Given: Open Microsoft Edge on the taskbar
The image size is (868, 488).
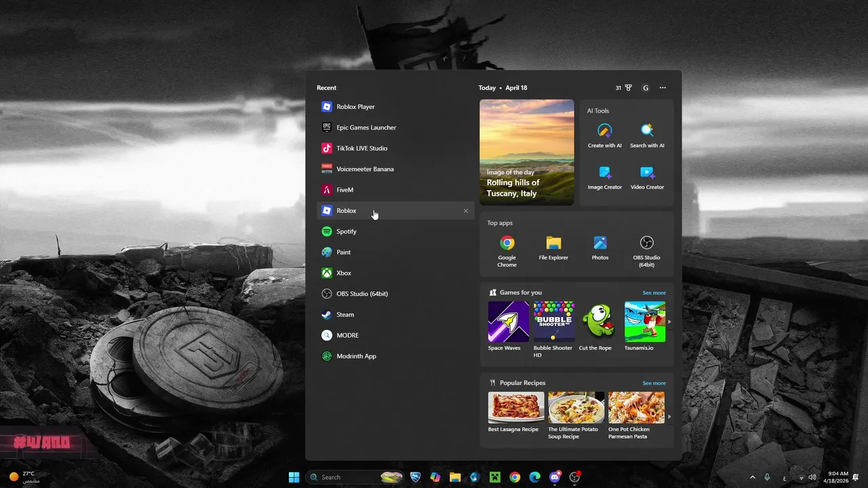Looking at the screenshot, I should [534, 477].
